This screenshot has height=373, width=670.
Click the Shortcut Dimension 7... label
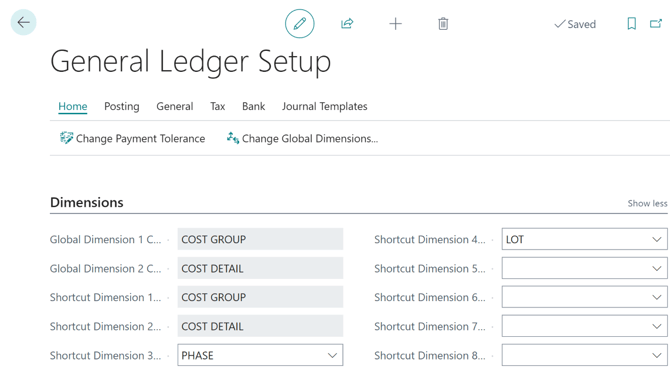click(x=430, y=326)
